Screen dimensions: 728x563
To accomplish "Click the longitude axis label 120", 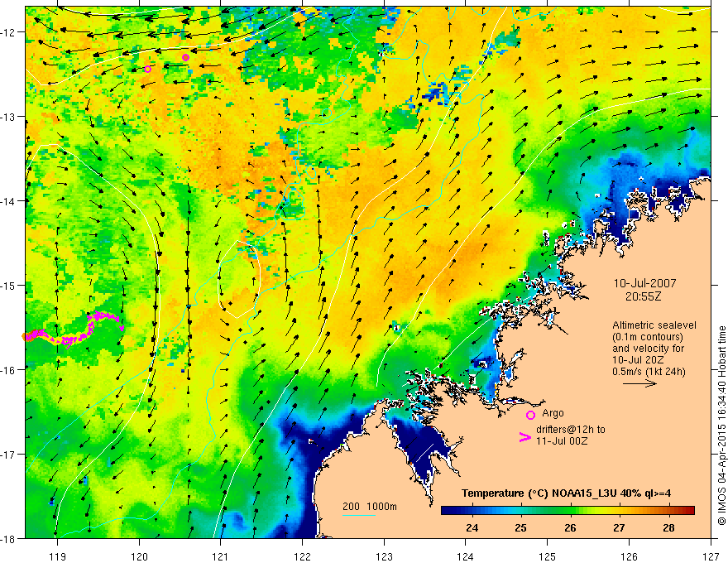I will (139, 556).
